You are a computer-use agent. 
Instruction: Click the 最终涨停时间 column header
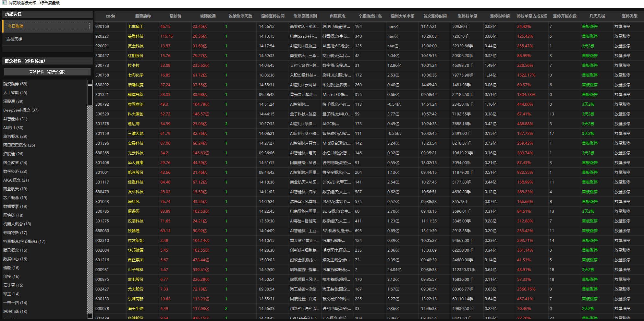[x=273, y=16]
